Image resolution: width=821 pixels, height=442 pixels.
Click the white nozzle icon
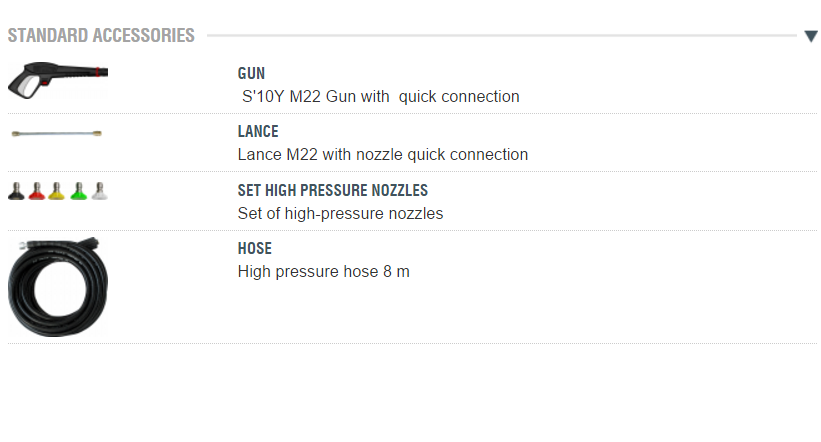pos(98,190)
